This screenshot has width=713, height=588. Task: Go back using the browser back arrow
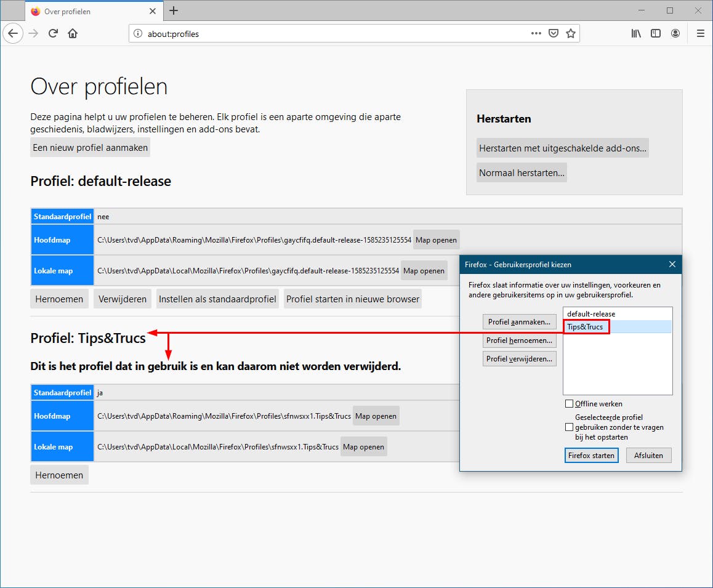[13, 33]
